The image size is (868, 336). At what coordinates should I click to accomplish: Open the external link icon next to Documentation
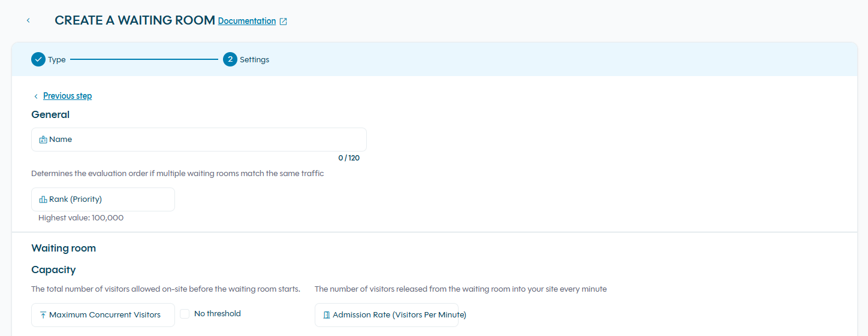coord(284,22)
